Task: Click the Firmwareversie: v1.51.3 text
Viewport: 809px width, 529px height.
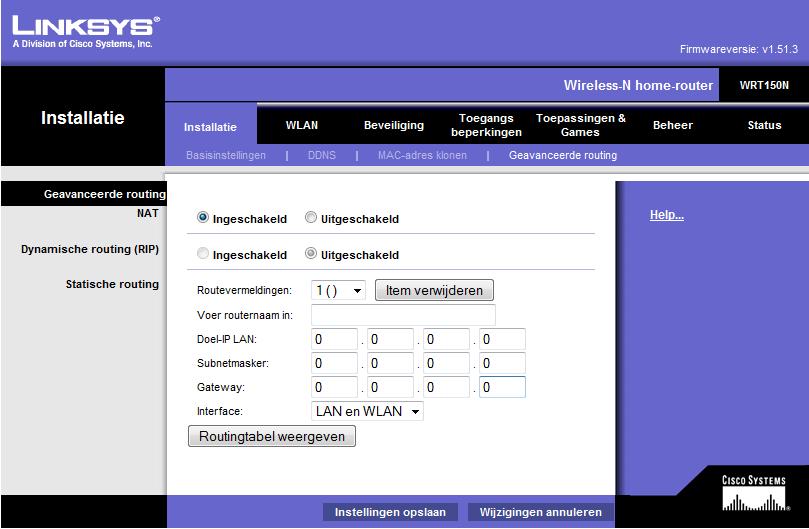Action: click(x=739, y=50)
